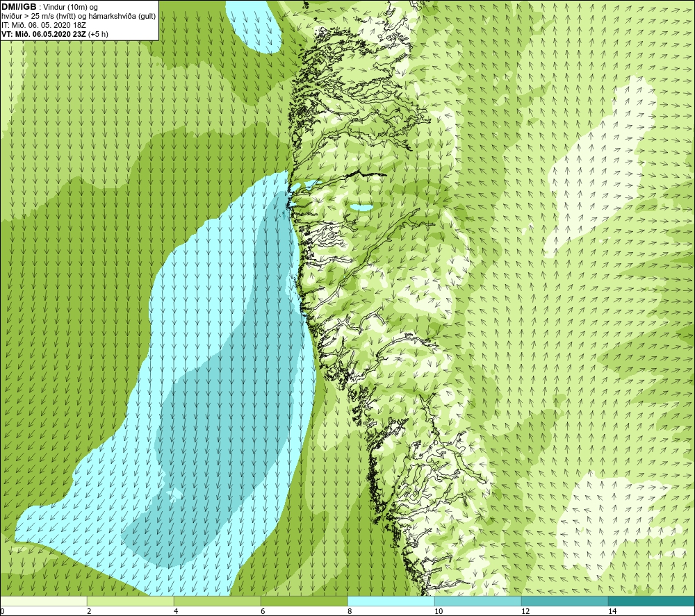The width and height of the screenshot is (695, 616).
Task: Click the '4' label on the color scale
Action: (176, 612)
